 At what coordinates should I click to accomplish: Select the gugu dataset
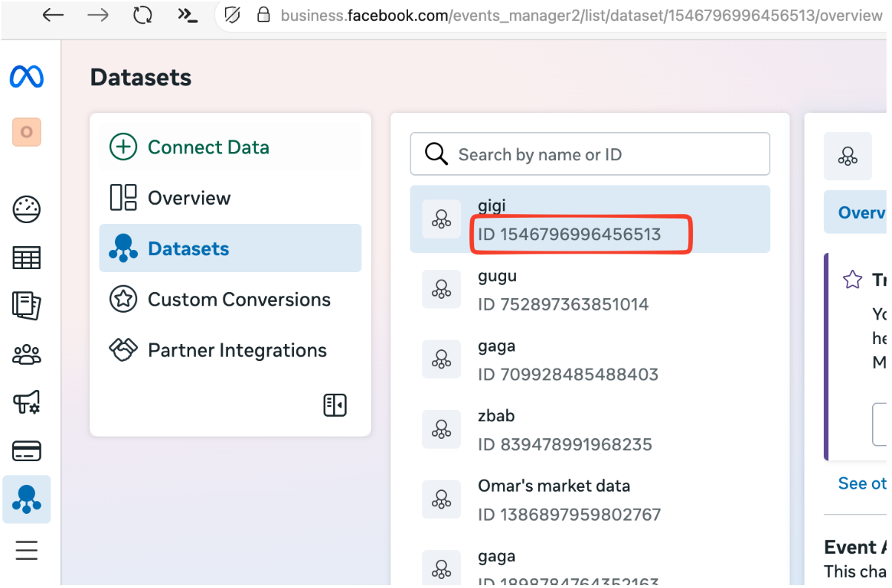pyautogui.click(x=589, y=290)
